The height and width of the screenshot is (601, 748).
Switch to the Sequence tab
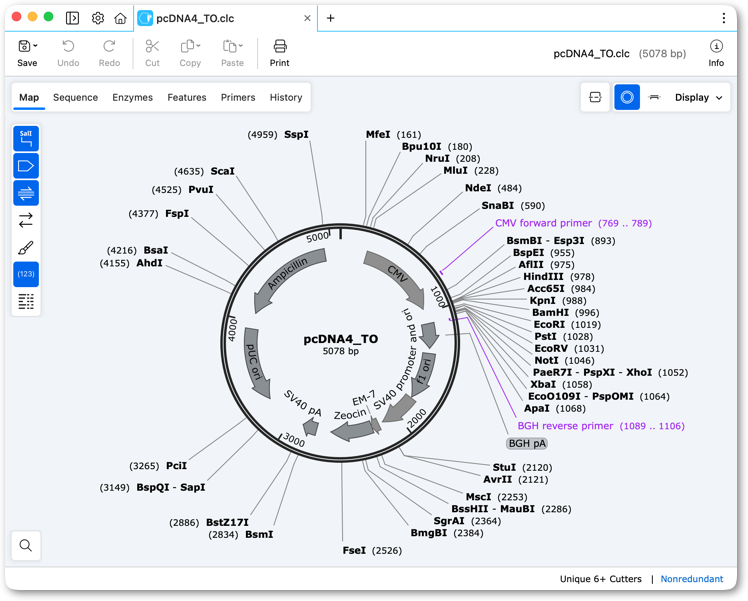pos(75,97)
